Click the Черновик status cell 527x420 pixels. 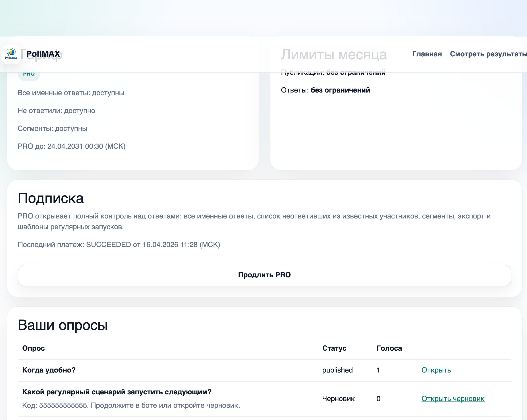click(338, 399)
